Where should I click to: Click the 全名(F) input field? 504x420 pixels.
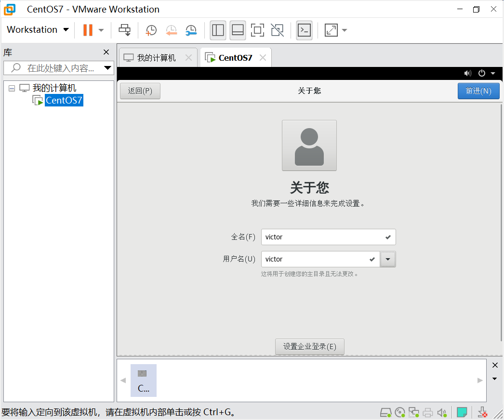(x=329, y=237)
